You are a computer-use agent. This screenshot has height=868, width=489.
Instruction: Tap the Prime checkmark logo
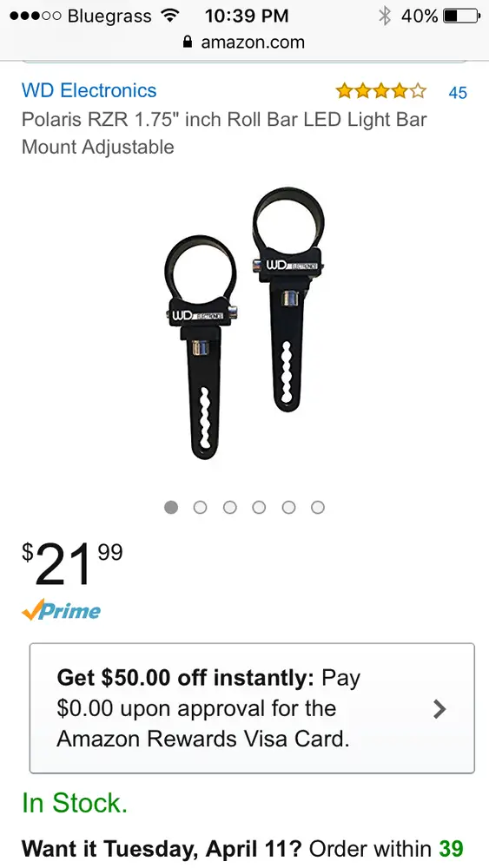pos(61,610)
